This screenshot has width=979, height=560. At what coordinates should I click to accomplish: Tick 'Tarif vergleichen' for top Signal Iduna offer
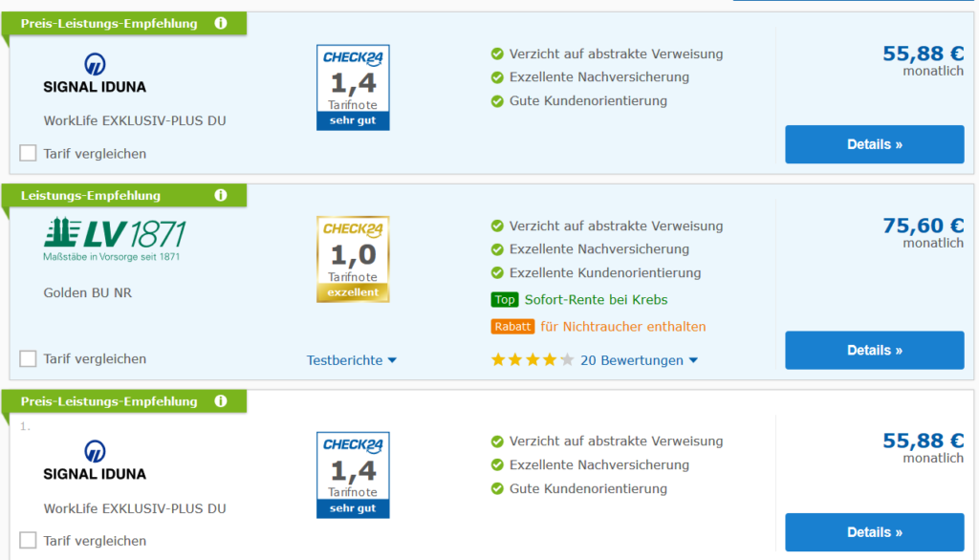point(29,153)
